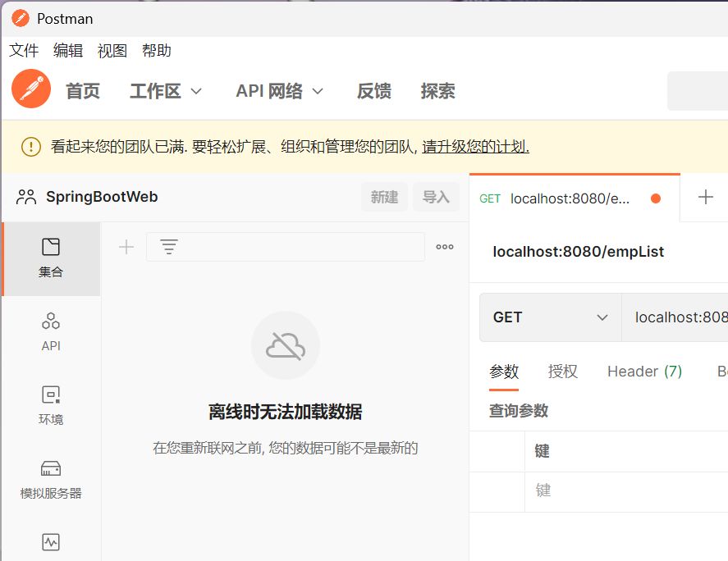Click the 查询参数 label
This screenshot has width=728, height=561.
(x=519, y=411)
